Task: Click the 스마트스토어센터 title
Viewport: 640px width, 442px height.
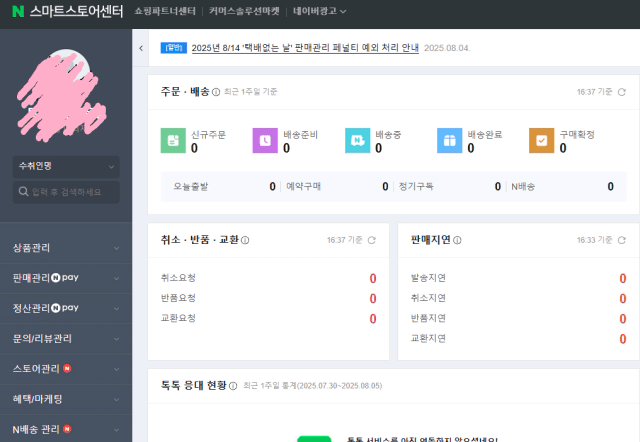Action: [76, 11]
